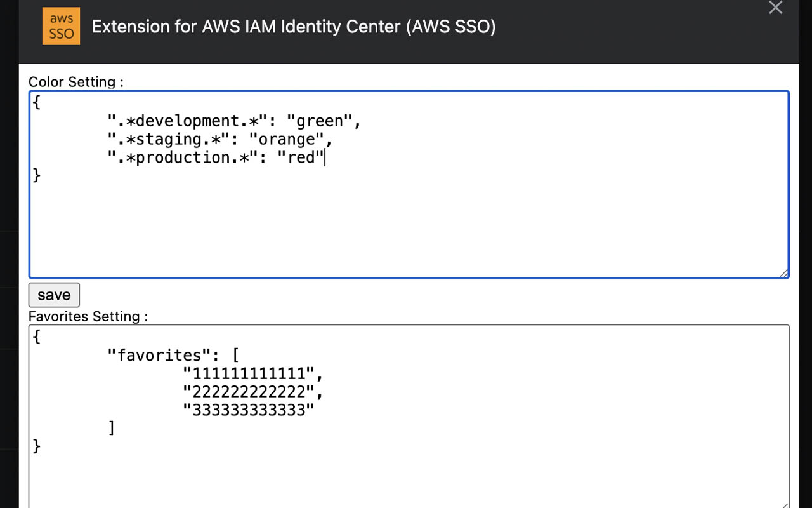Close the extension settings dialog
The height and width of the screenshot is (508, 812).
(775, 8)
